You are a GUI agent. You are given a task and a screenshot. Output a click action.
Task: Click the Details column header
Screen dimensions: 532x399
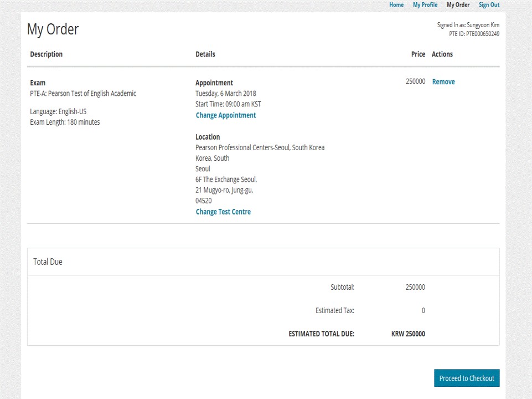click(205, 54)
